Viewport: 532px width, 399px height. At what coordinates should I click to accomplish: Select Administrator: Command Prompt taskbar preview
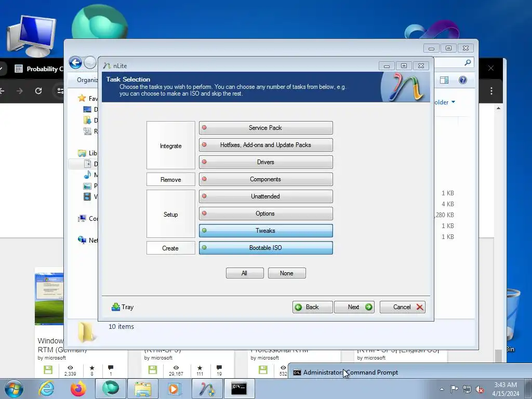(x=409, y=372)
